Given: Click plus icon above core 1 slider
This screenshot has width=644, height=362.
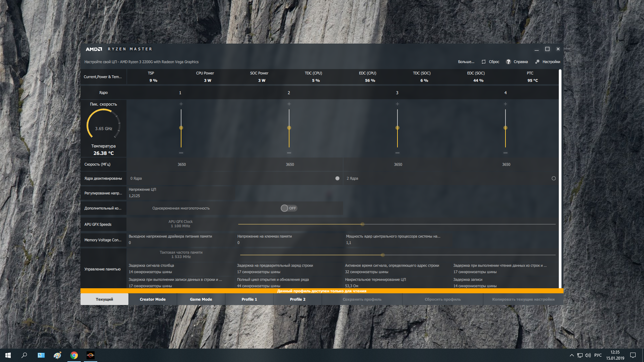Looking at the screenshot, I should tap(181, 104).
